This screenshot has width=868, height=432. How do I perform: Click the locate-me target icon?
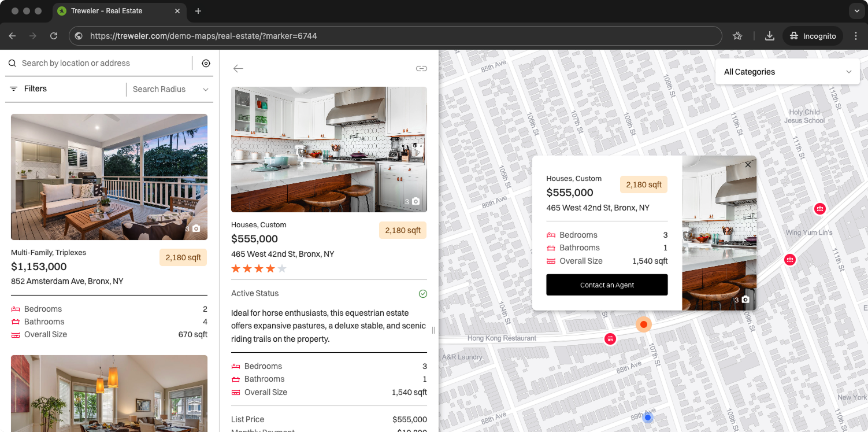pyautogui.click(x=206, y=64)
